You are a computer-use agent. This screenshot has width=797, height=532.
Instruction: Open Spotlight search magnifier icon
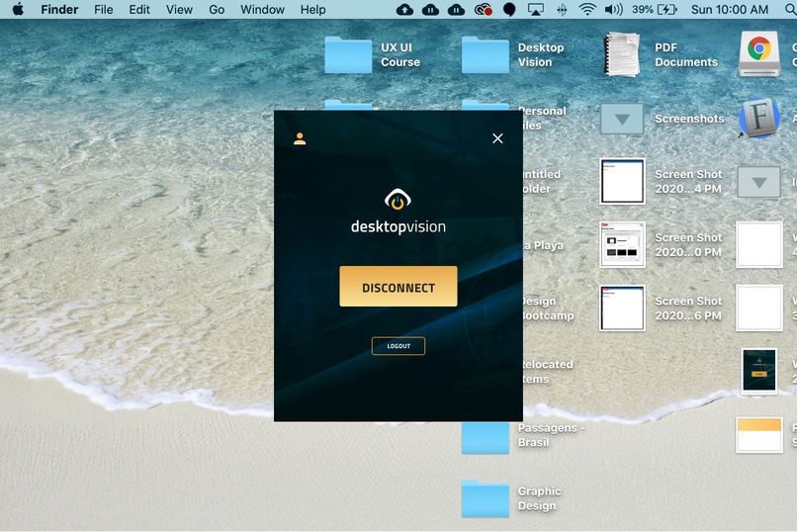click(x=791, y=10)
